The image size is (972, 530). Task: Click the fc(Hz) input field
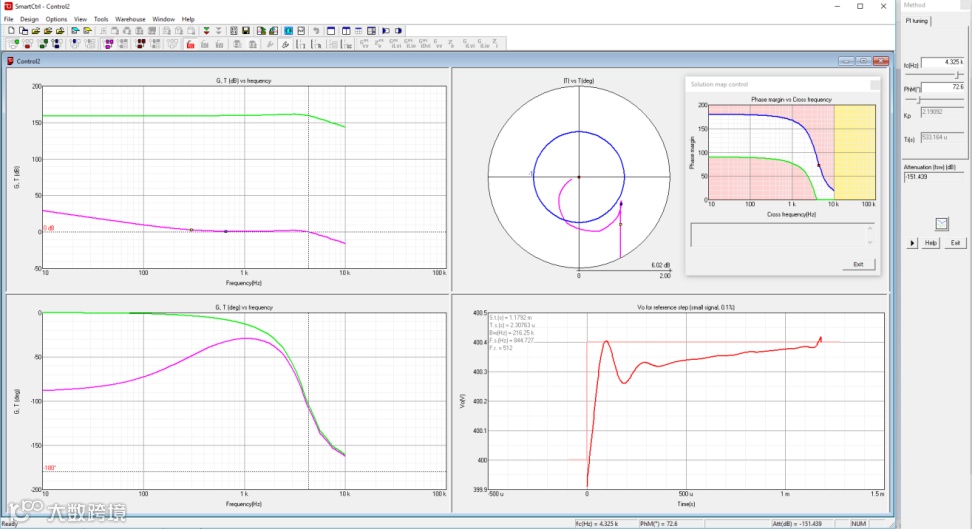(x=943, y=62)
